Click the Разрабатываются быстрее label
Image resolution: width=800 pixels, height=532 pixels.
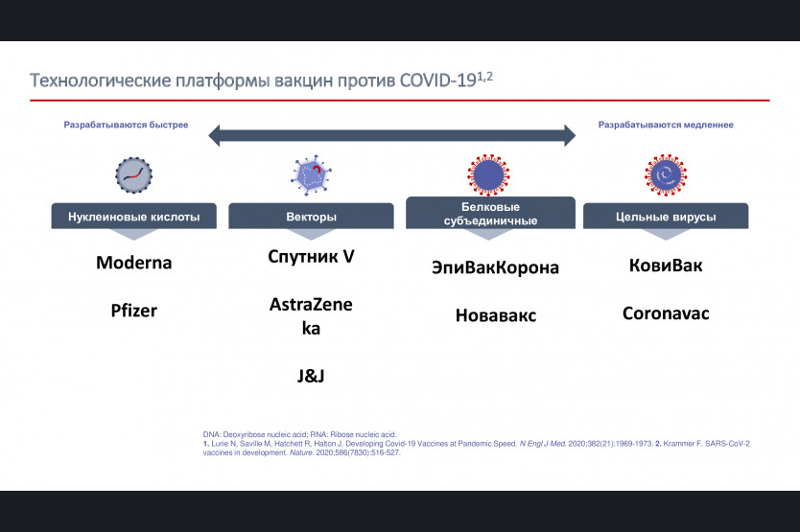point(126,125)
